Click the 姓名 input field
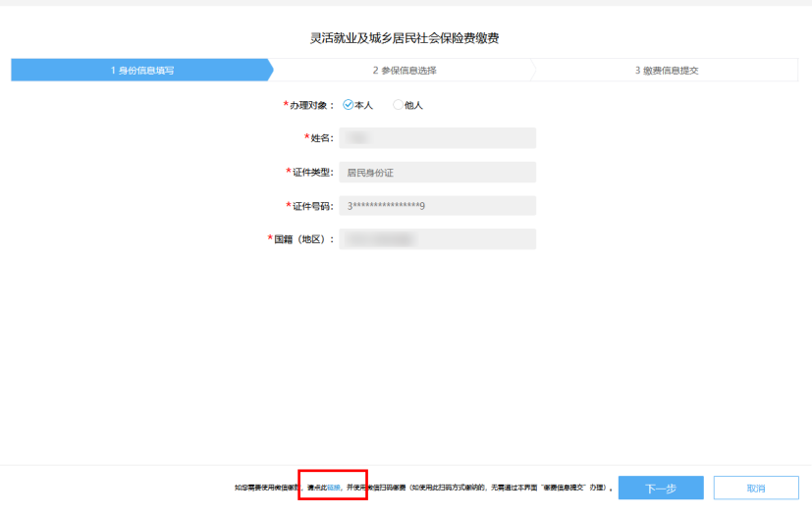Image resolution: width=812 pixels, height=516 pixels. pyautogui.click(x=437, y=138)
